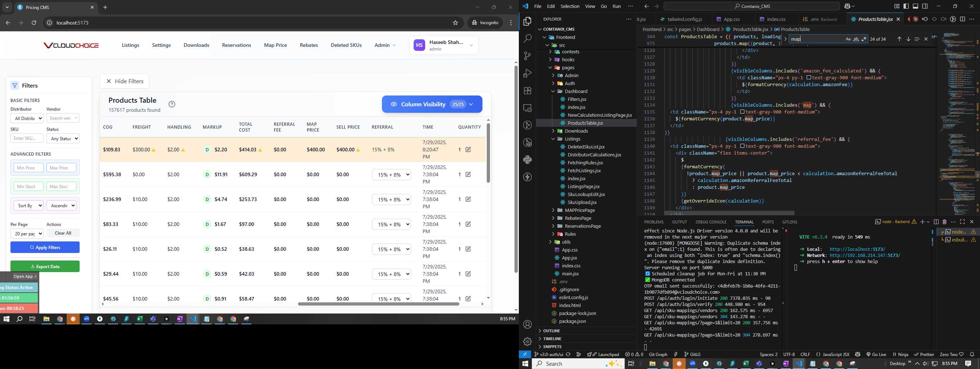Open the Search view in the VS Code activity bar
Viewport: 980px width, 369px height.
point(528,39)
